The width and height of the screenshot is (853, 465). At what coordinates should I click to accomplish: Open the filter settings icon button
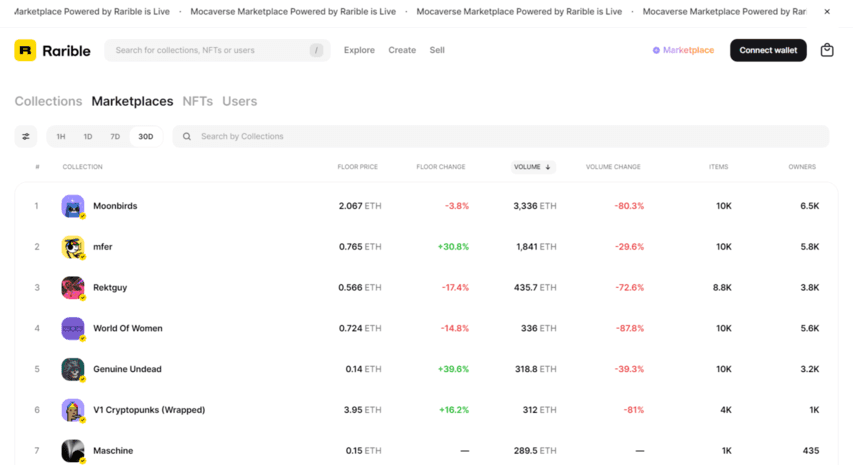pyautogui.click(x=26, y=137)
